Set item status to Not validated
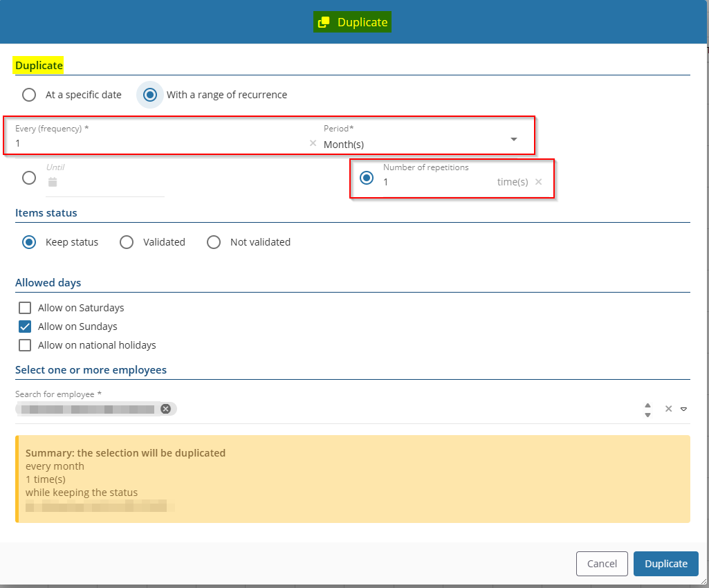Screen dimensions: 709x588 pyautogui.click(x=214, y=242)
